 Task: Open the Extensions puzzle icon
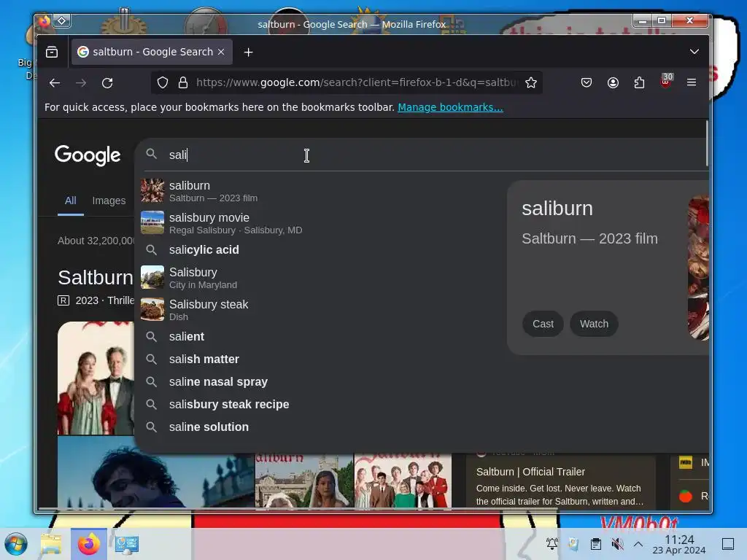click(x=639, y=83)
